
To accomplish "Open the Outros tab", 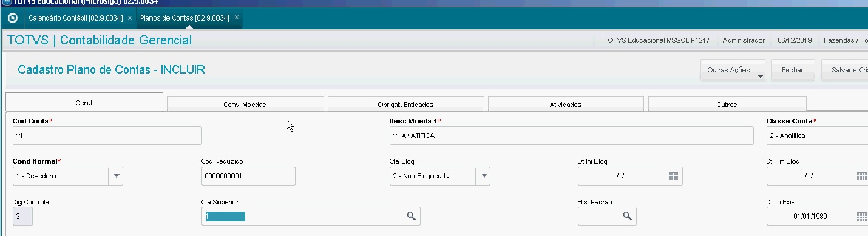I will 727,105.
